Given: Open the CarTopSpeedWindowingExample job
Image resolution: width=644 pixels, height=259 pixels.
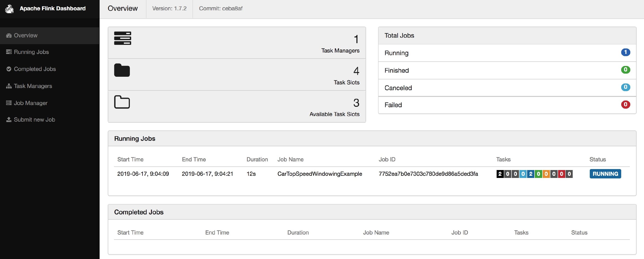Looking at the screenshot, I should [319, 174].
